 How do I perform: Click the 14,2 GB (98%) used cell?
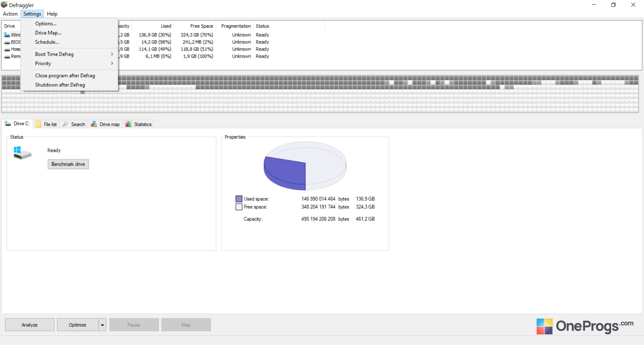(x=156, y=42)
